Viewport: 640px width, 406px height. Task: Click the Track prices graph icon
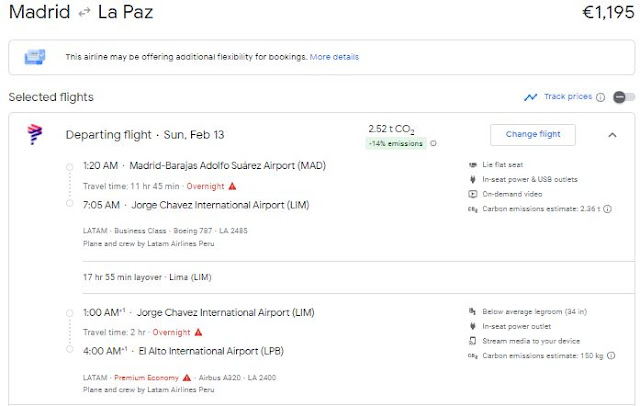coord(530,97)
